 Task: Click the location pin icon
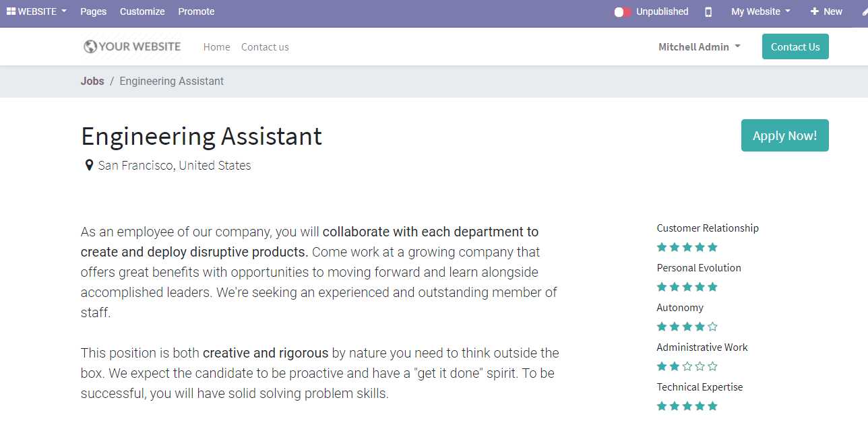pos(89,166)
